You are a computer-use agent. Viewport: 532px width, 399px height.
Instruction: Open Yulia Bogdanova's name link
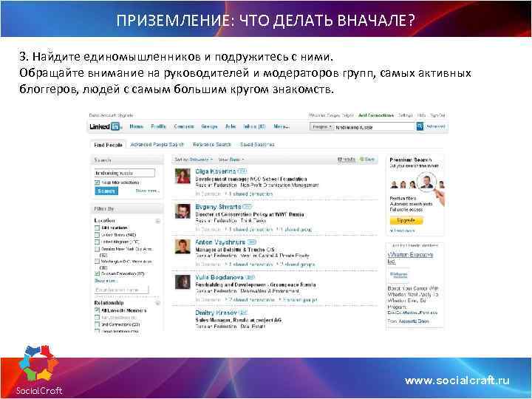click(219, 277)
